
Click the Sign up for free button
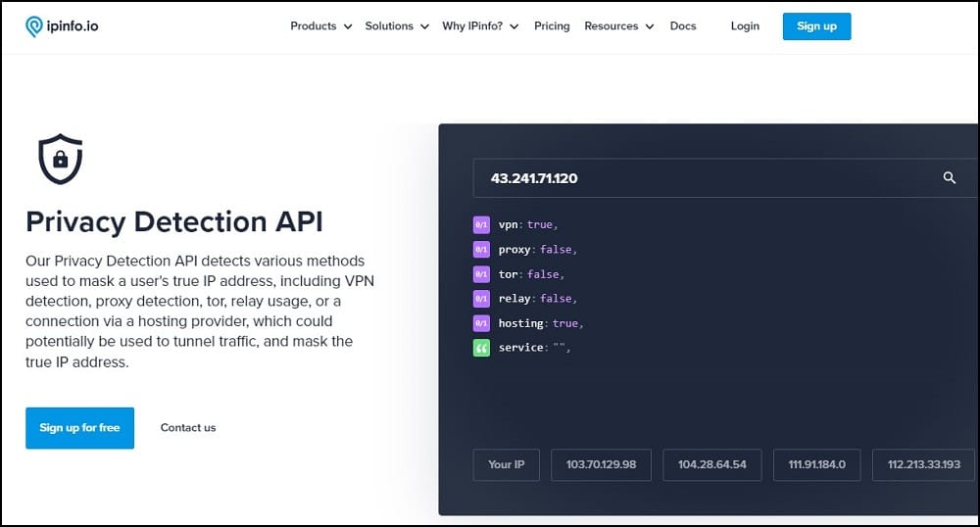click(79, 428)
